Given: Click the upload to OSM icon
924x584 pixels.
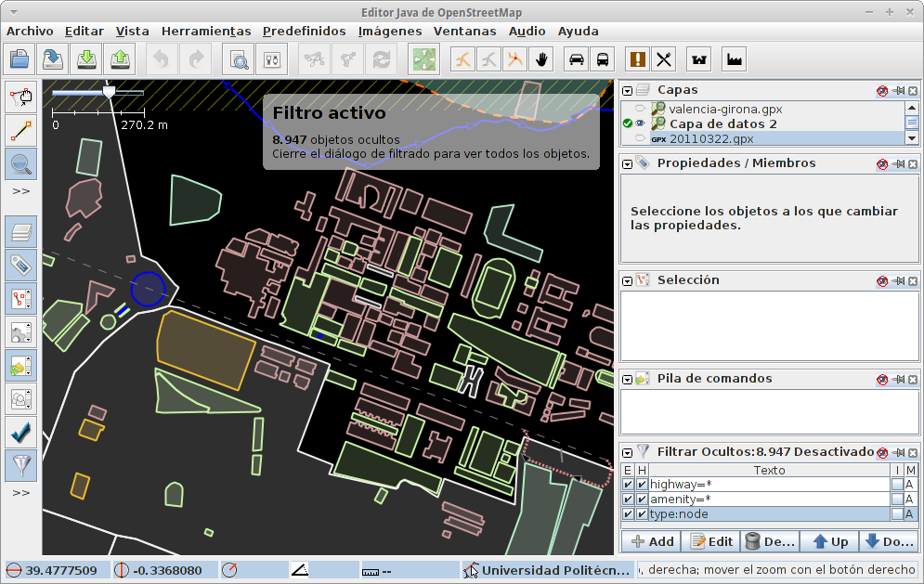Looking at the screenshot, I should tap(120, 59).
